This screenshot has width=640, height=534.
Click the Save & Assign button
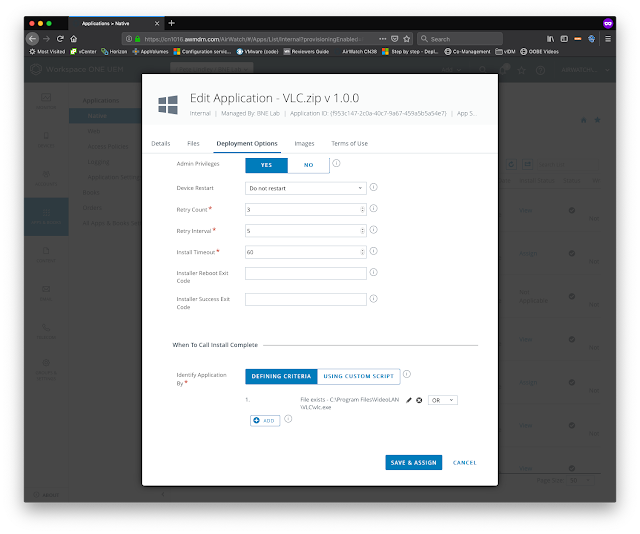[x=413, y=463]
